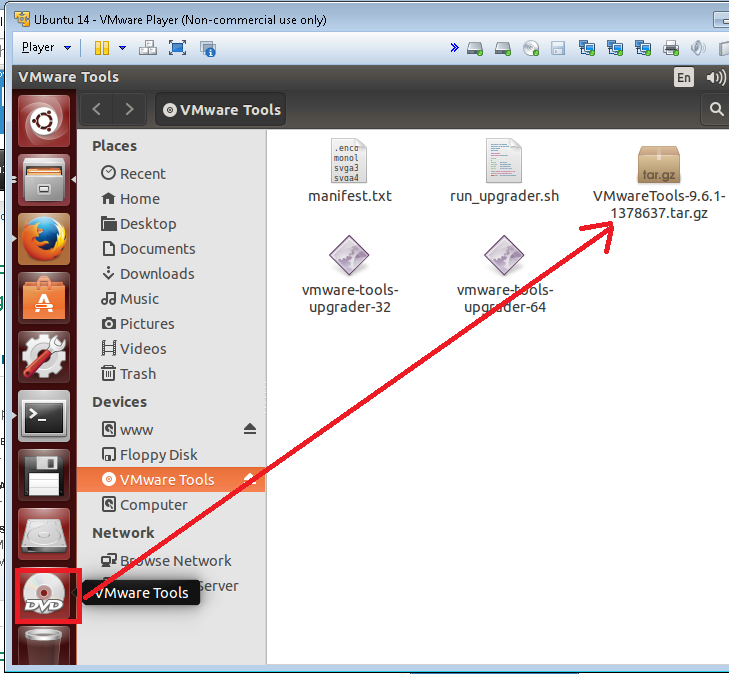Click the sound volume indicator
This screenshot has height=674, width=729.
(x=715, y=77)
